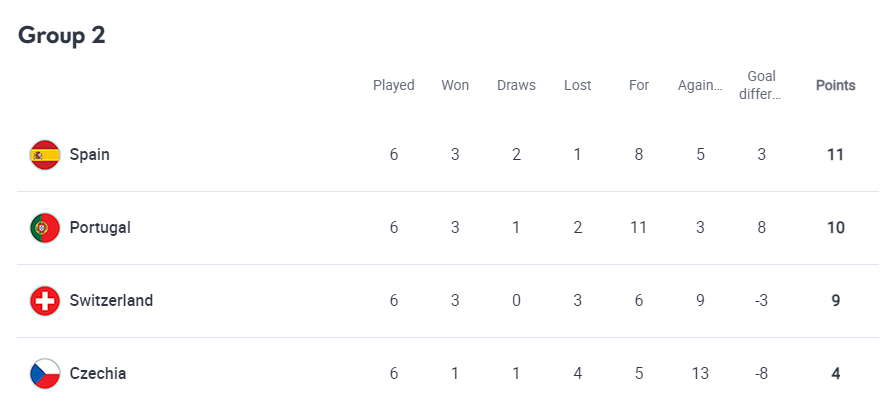Select the Czechia team name
Screen dimensions: 882x410
pyautogui.click(x=97, y=374)
